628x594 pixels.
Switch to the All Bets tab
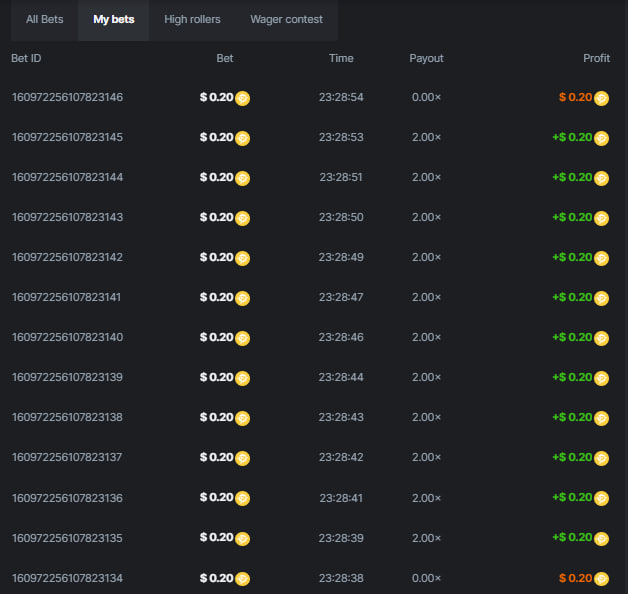44,19
